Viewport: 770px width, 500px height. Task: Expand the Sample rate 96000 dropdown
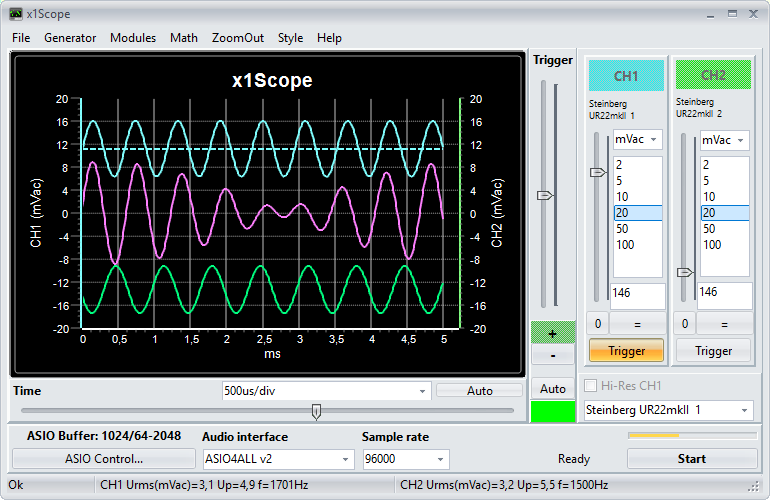pos(405,459)
